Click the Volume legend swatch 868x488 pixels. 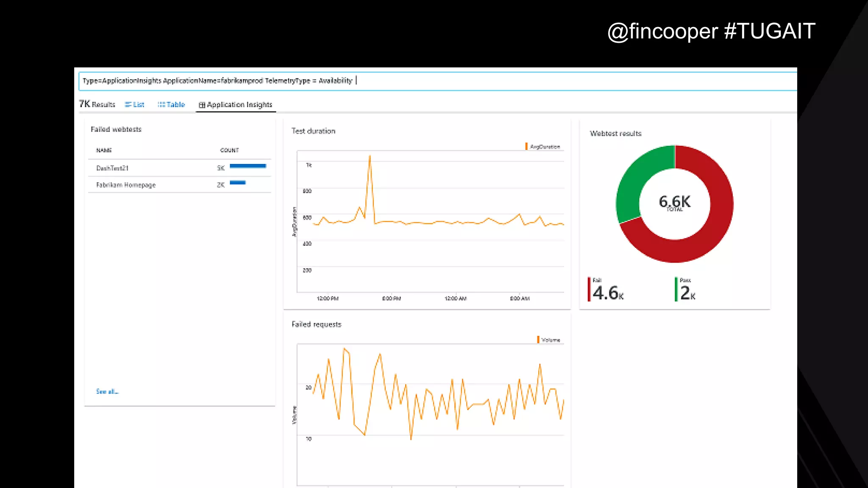click(x=538, y=340)
